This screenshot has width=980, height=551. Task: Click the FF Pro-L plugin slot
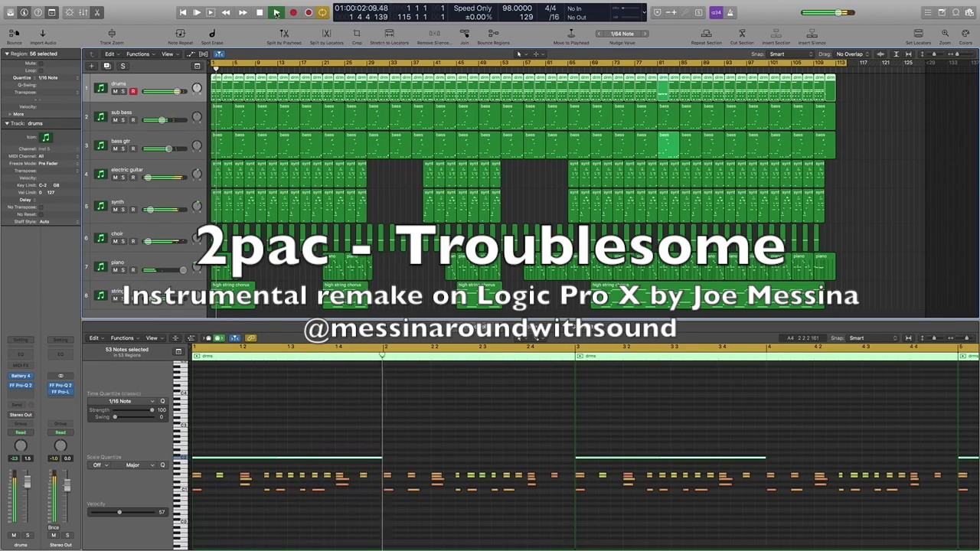(x=60, y=392)
